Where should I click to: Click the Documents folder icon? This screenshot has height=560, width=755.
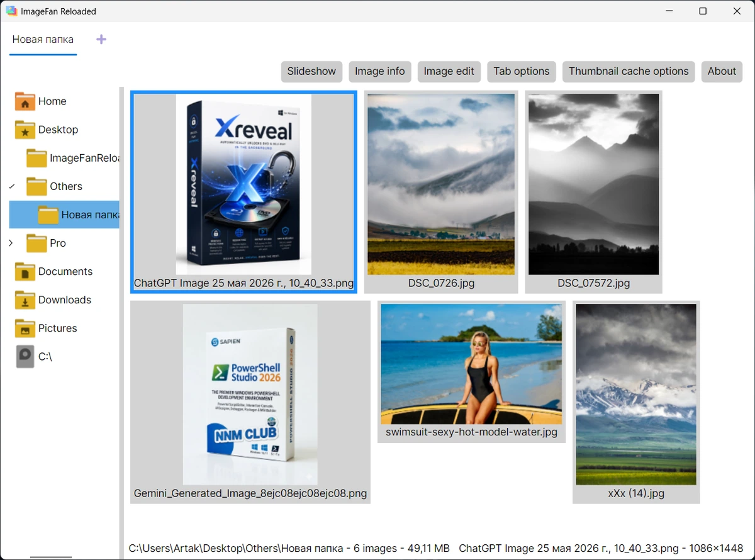point(25,271)
